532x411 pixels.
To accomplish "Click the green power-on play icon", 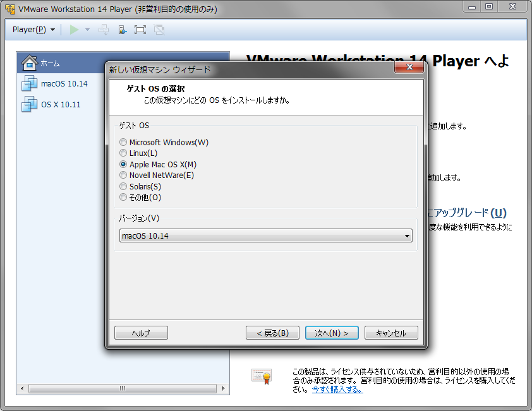I will [74, 30].
